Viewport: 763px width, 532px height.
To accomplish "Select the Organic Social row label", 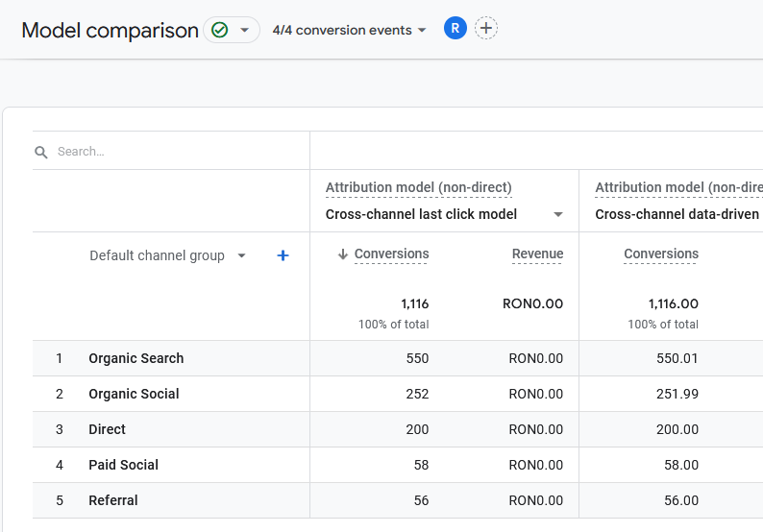I will pos(134,394).
